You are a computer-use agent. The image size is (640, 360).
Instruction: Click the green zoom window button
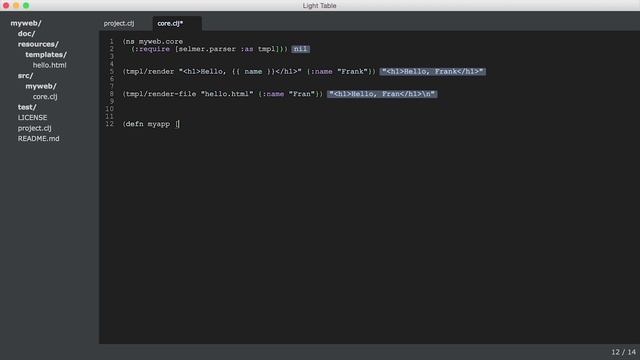click(x=26, y=5)
